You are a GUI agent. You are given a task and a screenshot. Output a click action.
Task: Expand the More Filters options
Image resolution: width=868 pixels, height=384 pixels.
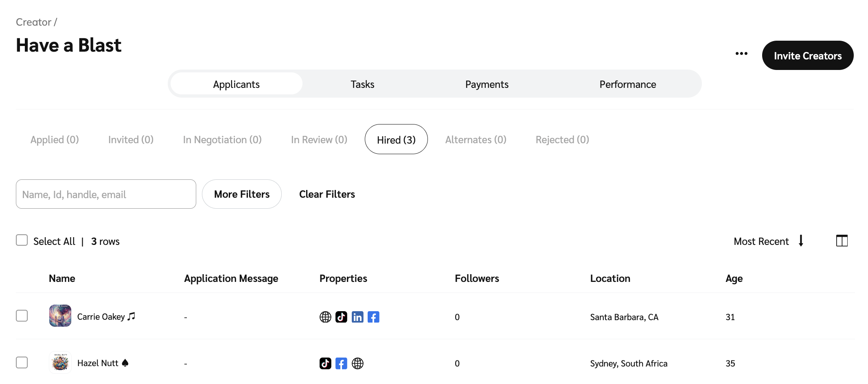[x=242, y=194]
